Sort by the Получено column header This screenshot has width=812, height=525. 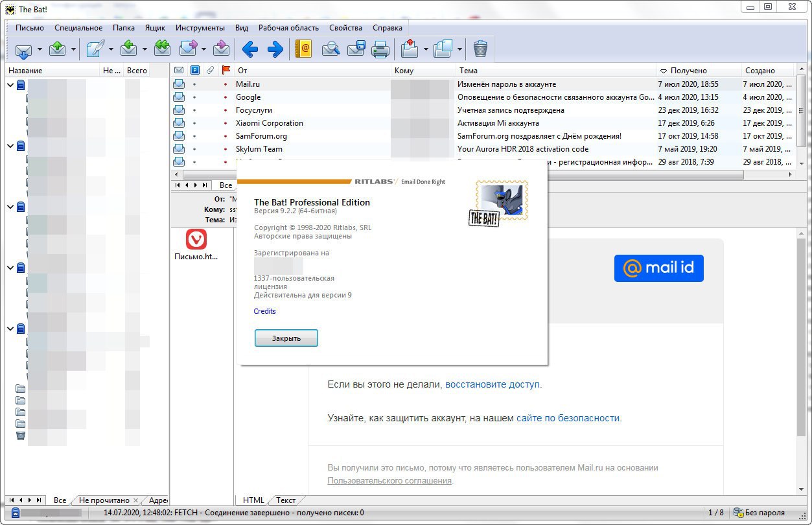pyautogui.click(x=699, y=70)
